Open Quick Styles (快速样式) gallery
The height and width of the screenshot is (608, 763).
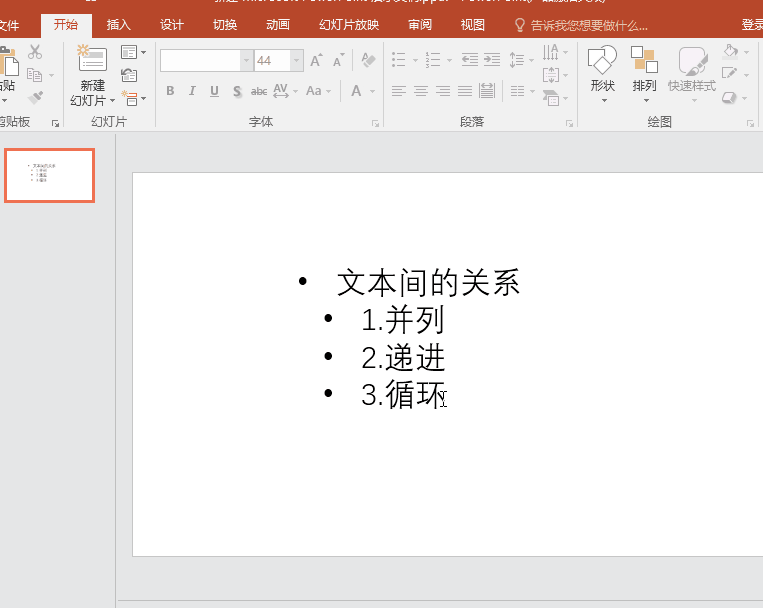[692, 73]
